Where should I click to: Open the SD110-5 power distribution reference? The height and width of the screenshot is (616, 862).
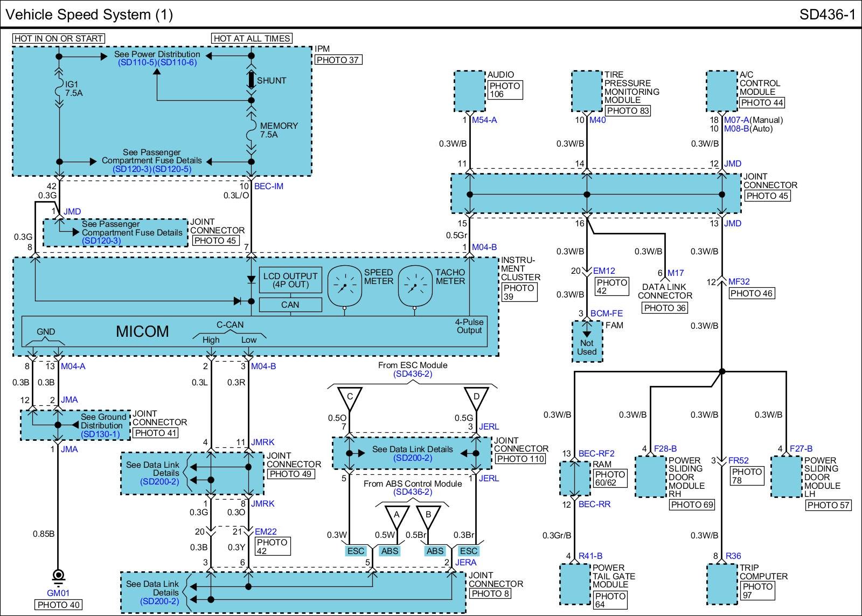pos(138,63)
